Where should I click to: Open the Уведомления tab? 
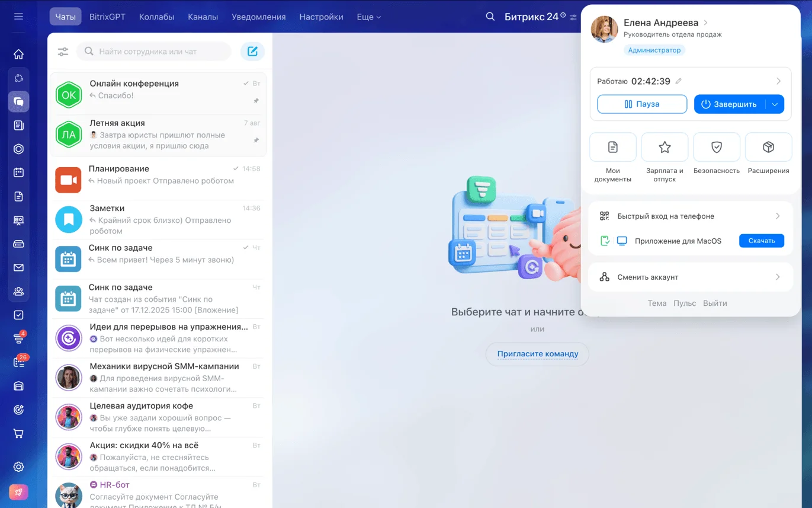(258, 17)
